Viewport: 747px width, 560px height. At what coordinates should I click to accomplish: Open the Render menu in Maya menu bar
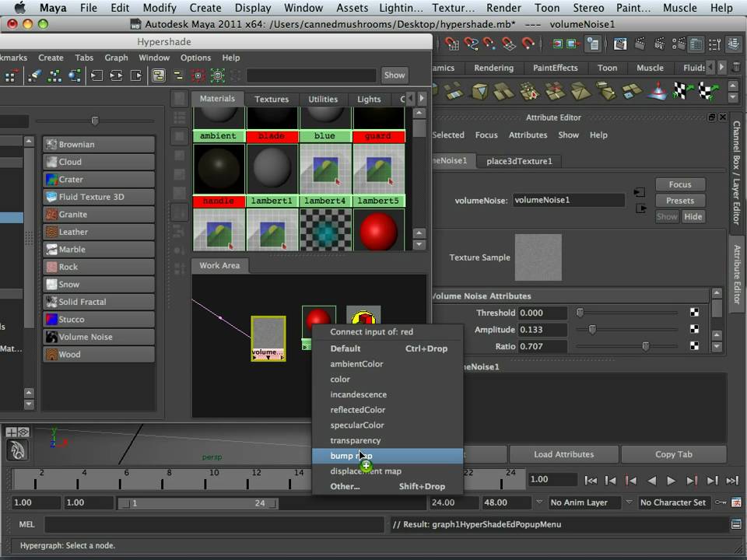(x=503, y=8)
